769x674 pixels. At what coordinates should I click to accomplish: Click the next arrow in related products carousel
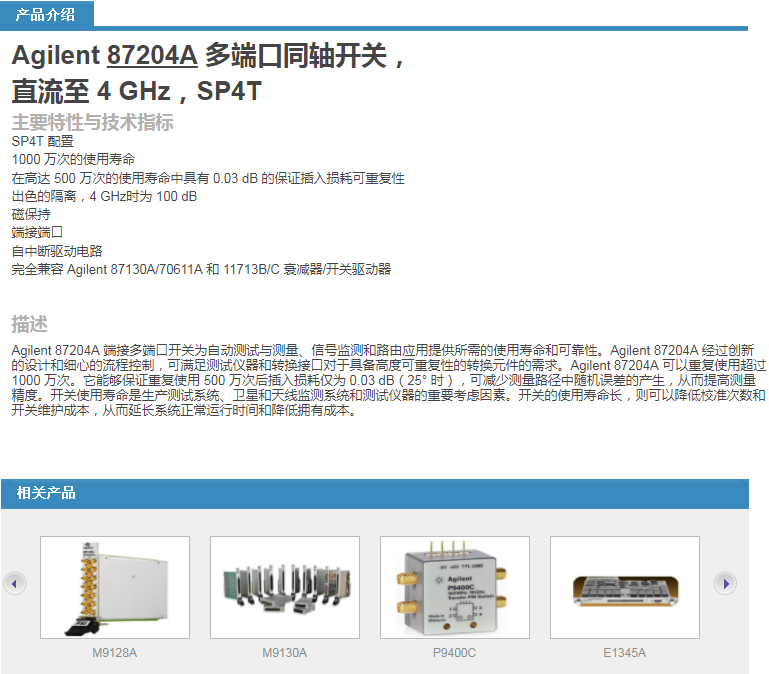click(x=725, y=583)
